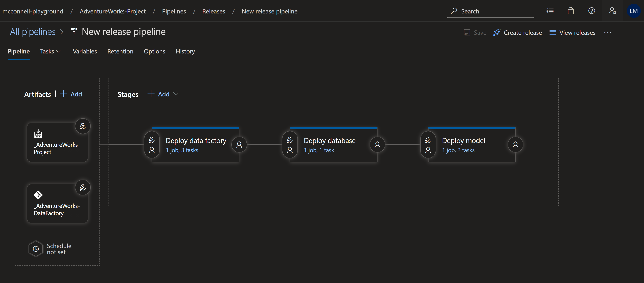Open continuous deployment trigger on _AdventureWorks-DataFactory artifact
This screenshot has height=283, width=644.
(83, 187)
